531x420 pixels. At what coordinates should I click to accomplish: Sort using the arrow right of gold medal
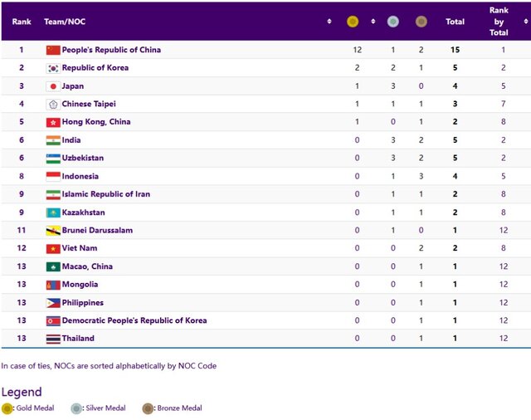coord(373,22)
